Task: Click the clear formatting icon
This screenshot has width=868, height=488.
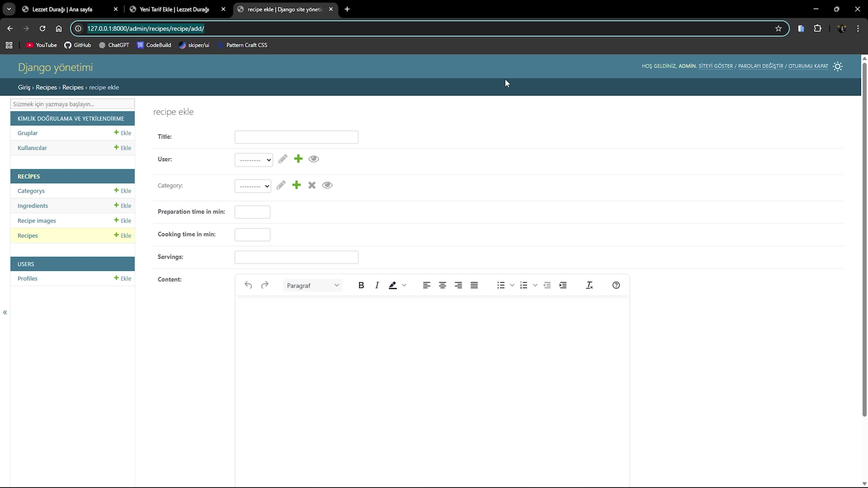Action: (x=589, y=285)
